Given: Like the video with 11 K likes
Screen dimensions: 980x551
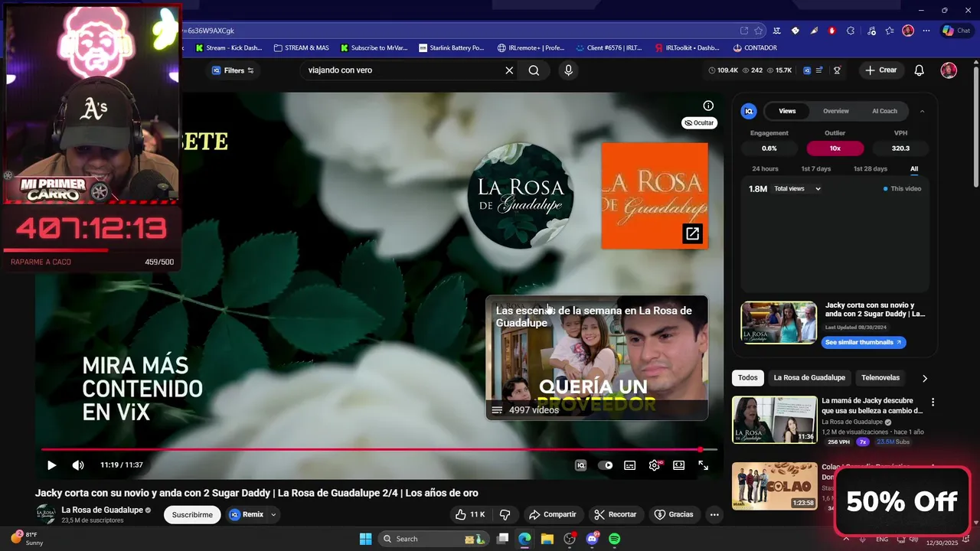Looking at the screenshot, I should (469, 515).
